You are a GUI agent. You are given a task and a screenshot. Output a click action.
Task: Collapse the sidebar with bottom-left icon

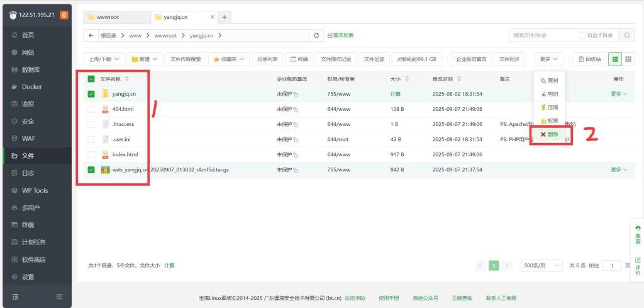click(x=15, y=297)
